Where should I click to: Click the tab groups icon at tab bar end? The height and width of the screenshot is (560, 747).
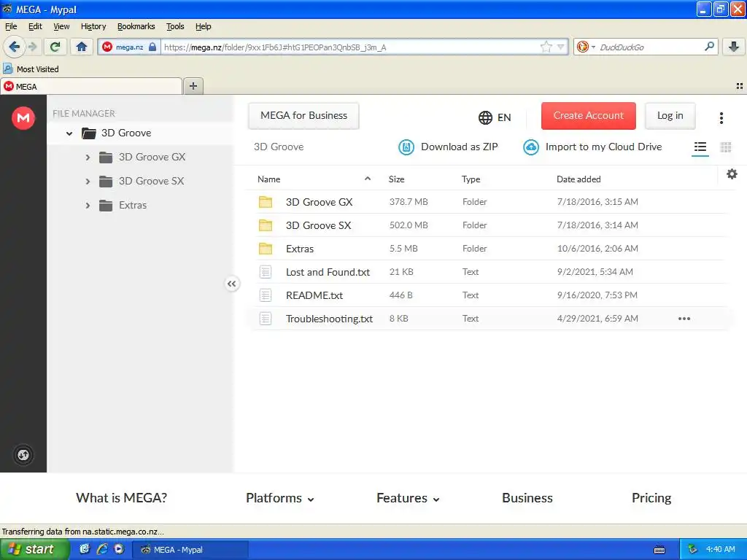(x=740, y=86)
